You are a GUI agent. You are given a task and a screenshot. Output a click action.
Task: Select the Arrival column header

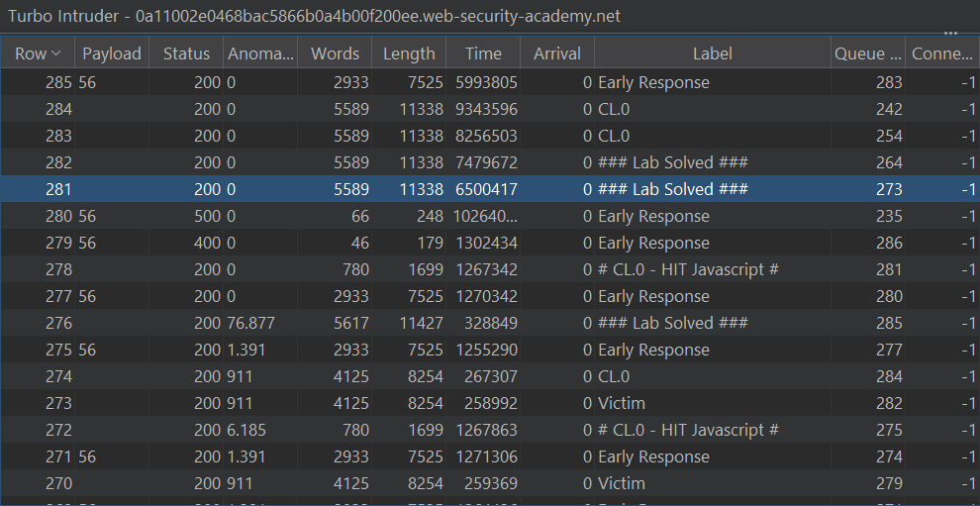tap(556, 53)
